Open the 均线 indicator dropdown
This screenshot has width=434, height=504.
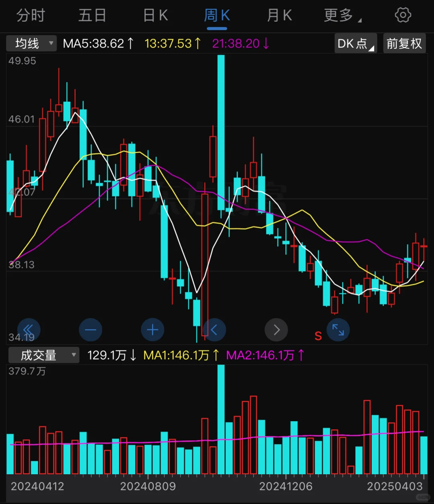[x=31, y=43]
